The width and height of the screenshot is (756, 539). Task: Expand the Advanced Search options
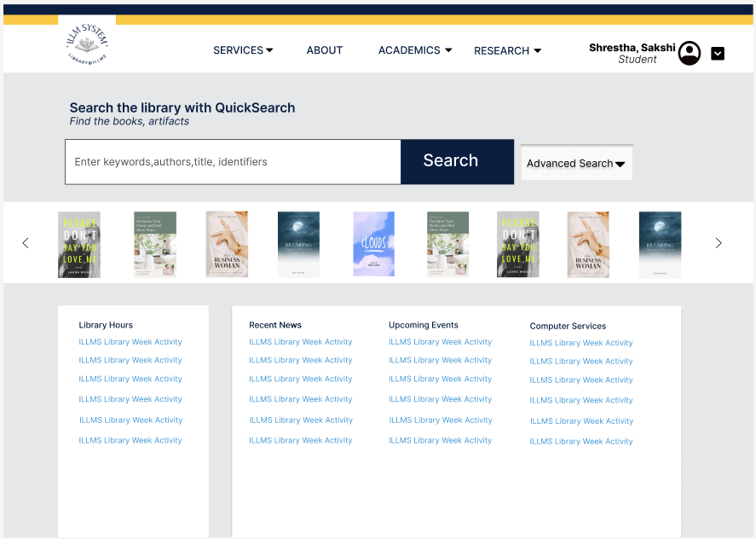coord(576,163)
